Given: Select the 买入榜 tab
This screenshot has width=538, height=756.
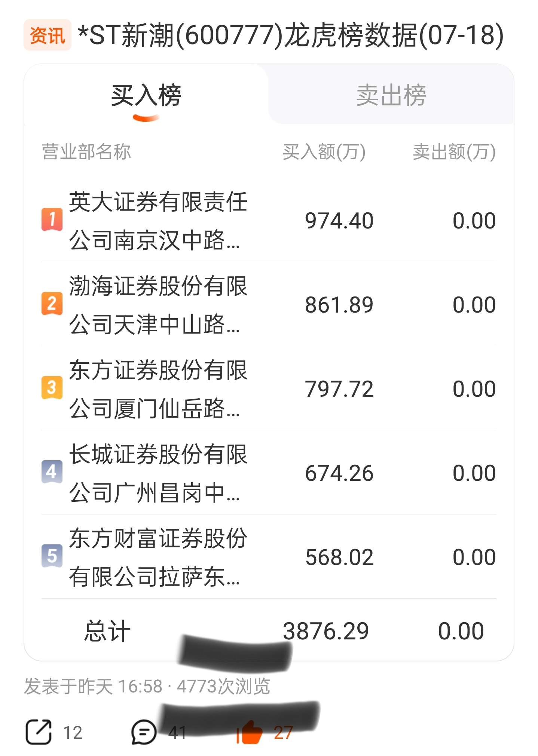Looking at the screenshot, I should coord(146,95).
